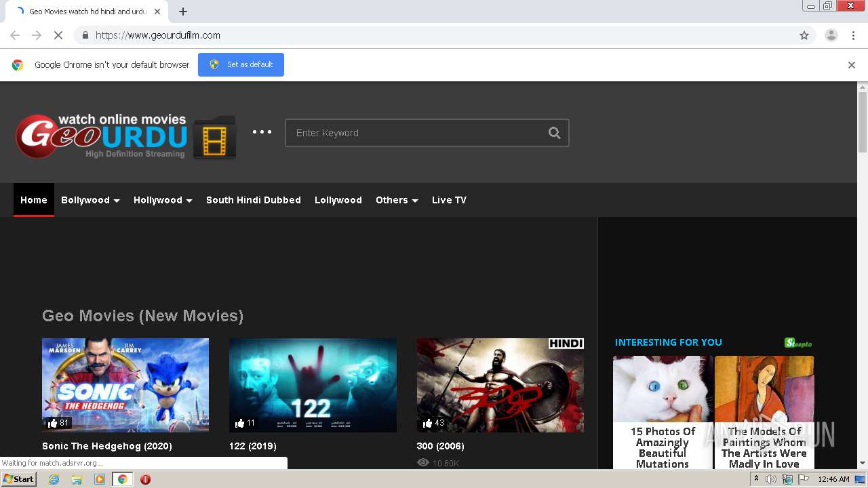868x488 pixels.
Task: Dismiss the default browser notification bar
Action: tap(852, 65)
